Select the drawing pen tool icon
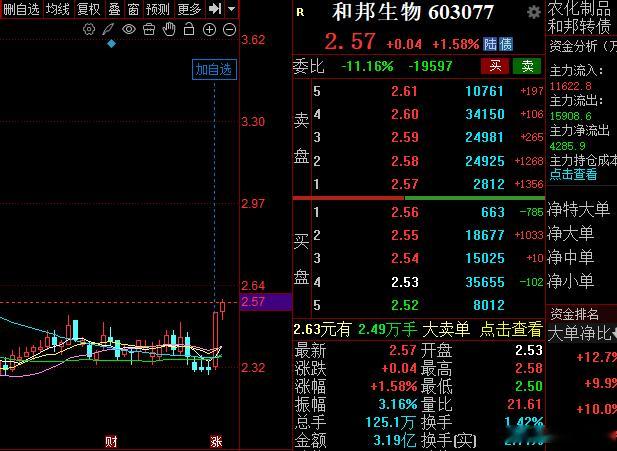Screen dimensions: 617x451 pyautogui.click(x=108, y=30)
